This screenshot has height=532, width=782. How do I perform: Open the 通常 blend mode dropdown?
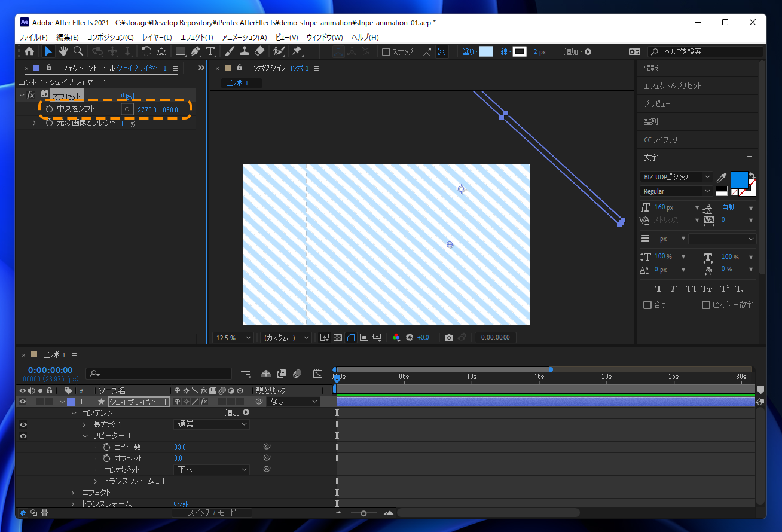pos(212,424)
